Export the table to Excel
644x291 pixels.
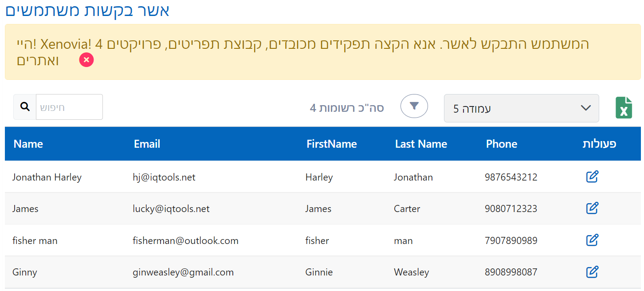(624, 108)
